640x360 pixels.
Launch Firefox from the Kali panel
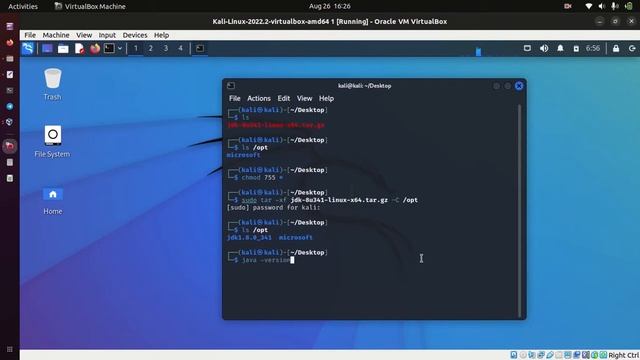coord(95,49)
